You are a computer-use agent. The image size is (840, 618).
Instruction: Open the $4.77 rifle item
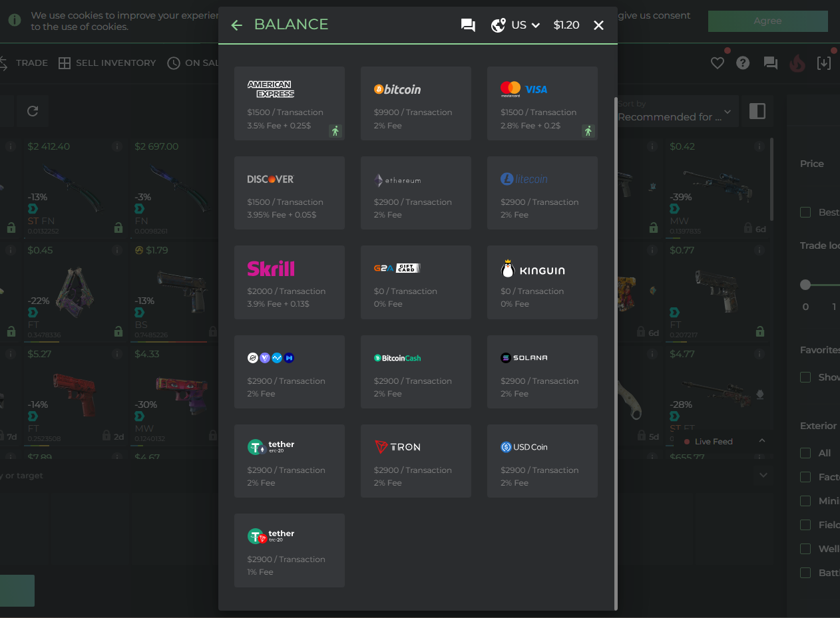click(717, 394)
